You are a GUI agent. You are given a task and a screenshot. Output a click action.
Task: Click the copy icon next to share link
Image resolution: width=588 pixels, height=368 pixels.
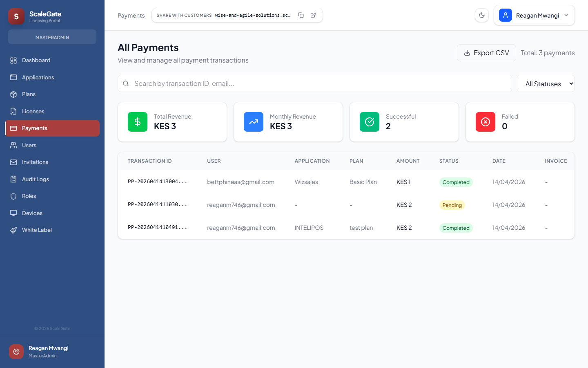[x=301, y=15]
